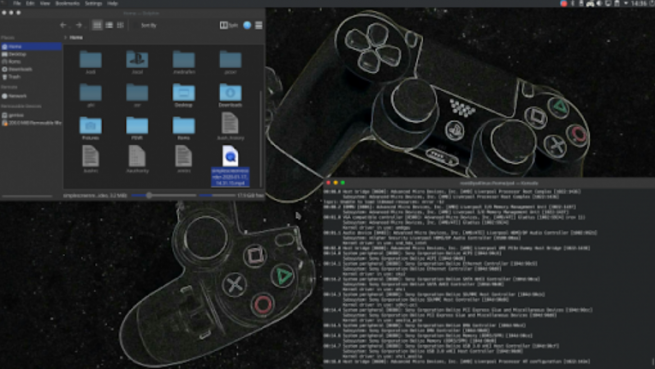Open the folder with PlayStation logo
Screen dimensions: 655x369
click(137, 62)
